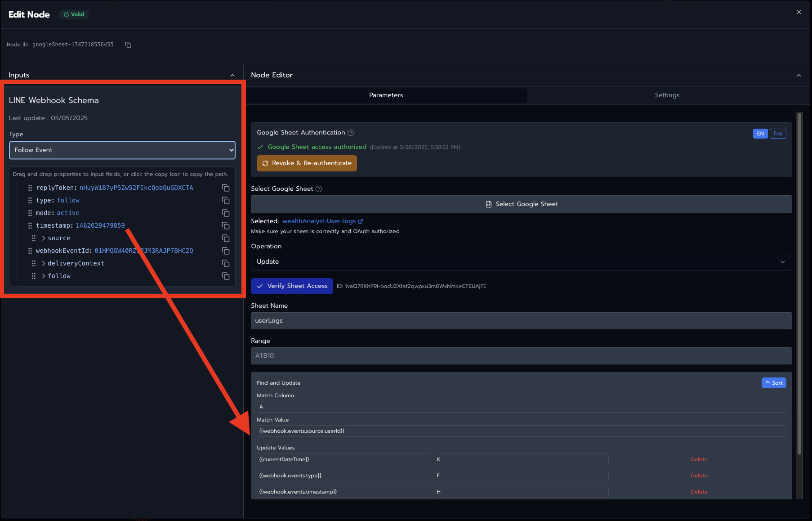Delete the webhook.events.type update row
The width and height of the screenshot is (812, 521).
pyautogui.click(x=699, y=476)
